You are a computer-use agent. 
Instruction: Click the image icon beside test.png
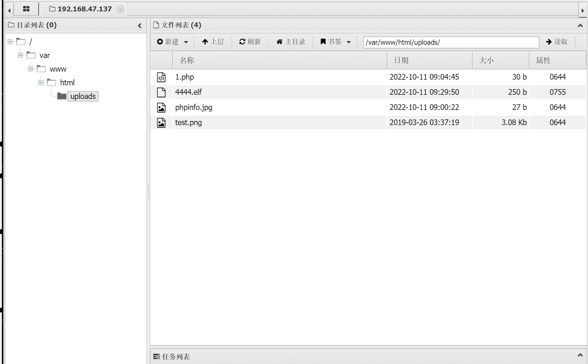(161, 122)
